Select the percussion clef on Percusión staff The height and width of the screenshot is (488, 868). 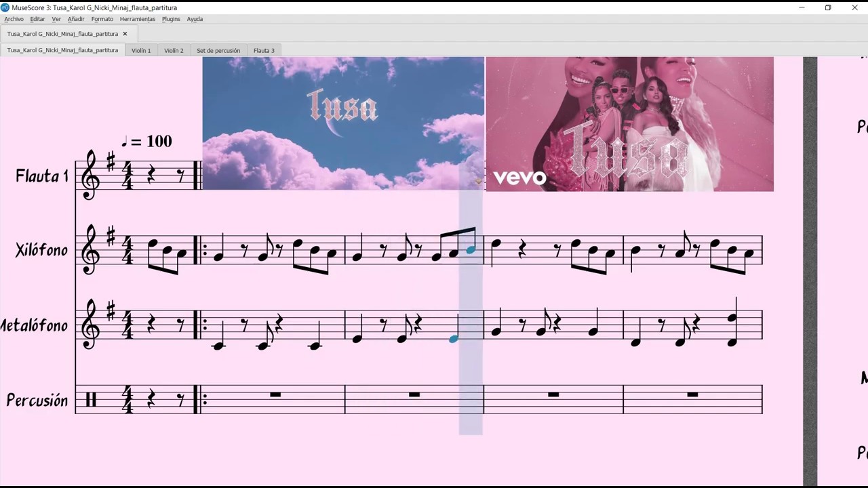pyautogui.click(x=90, y=400)
